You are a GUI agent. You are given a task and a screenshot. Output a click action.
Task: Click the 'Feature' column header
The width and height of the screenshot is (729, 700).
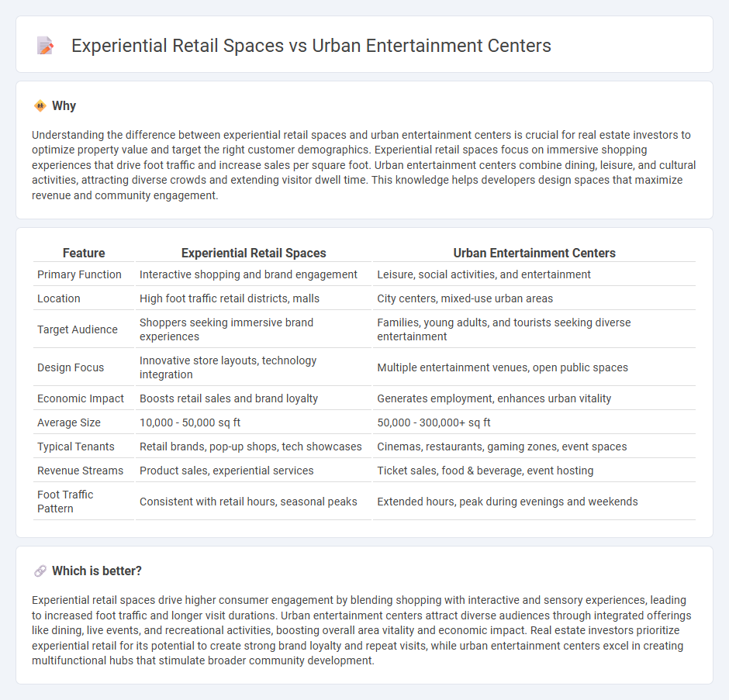click(84, 253)
